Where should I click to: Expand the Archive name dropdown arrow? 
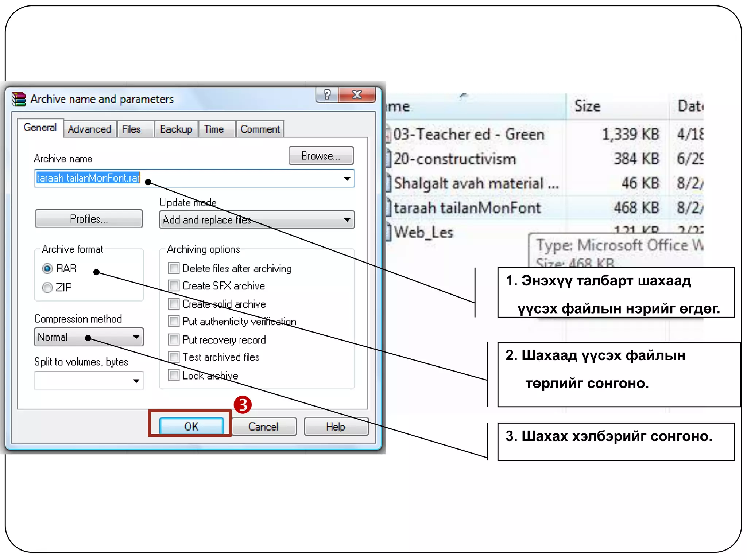pos(347,179)
